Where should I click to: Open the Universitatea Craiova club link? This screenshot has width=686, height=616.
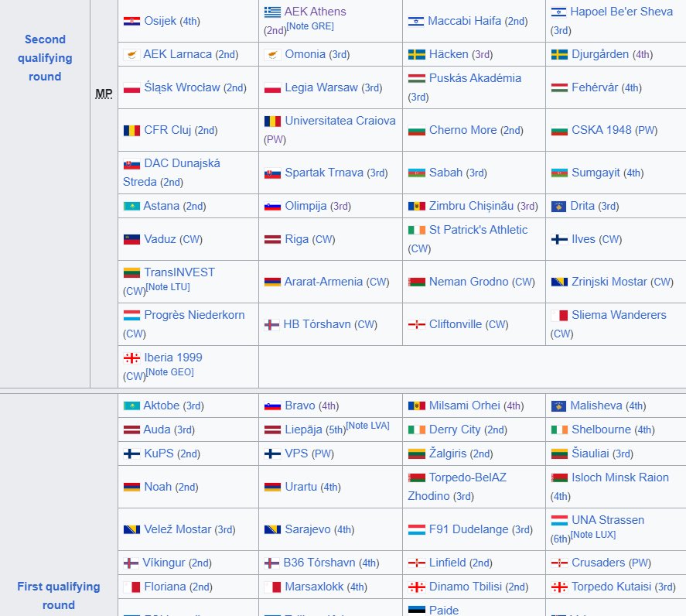(x=340, y=121)
